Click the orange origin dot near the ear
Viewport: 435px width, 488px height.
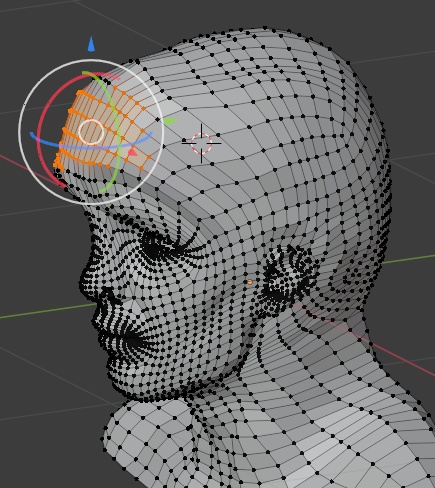250,282
